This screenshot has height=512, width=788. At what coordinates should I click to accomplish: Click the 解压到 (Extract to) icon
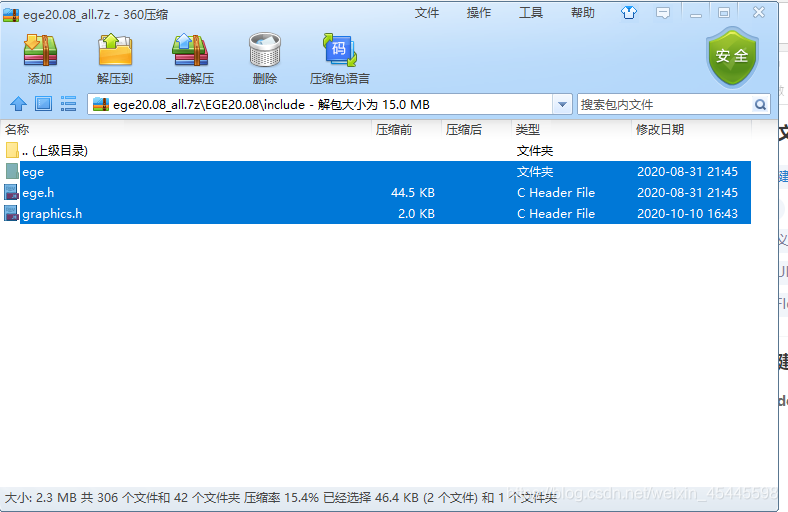[x=115, y=50]
